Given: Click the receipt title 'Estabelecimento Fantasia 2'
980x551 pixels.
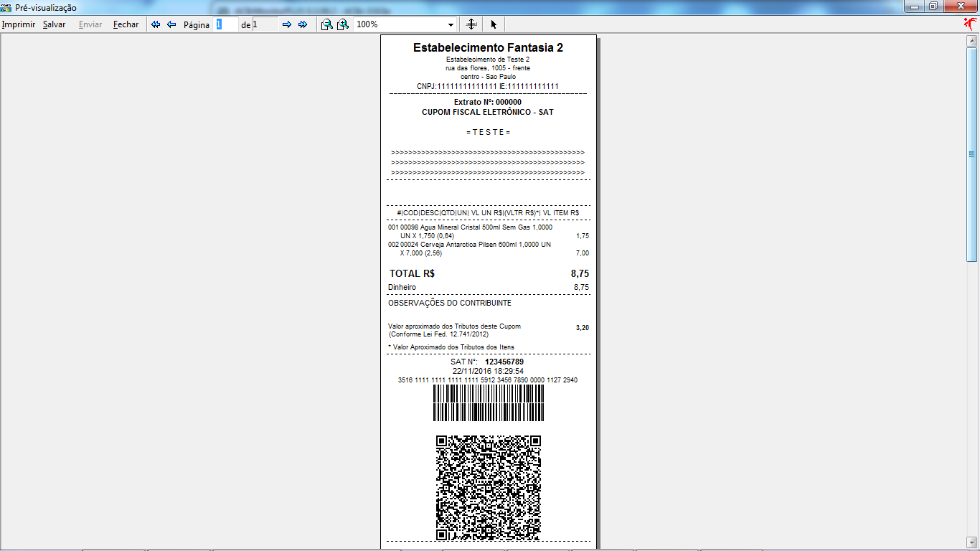Looking at the screenshot, I should (488, 48).
